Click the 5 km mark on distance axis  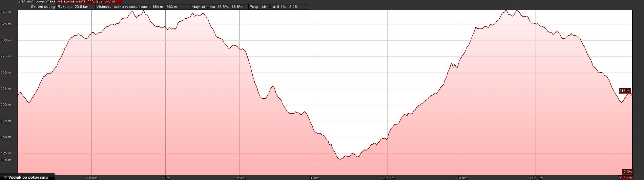point(165,178)
